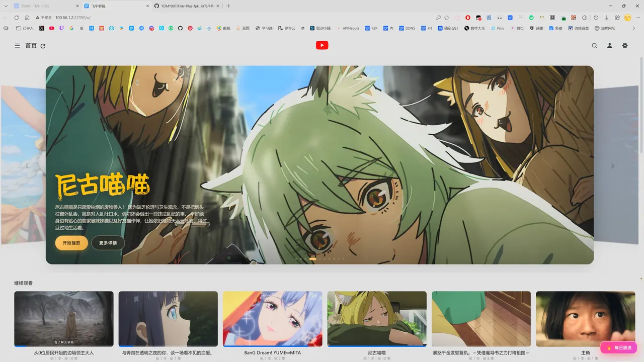Open browser history clock icon
Viewport: 644px width, 362px height.
596,18
